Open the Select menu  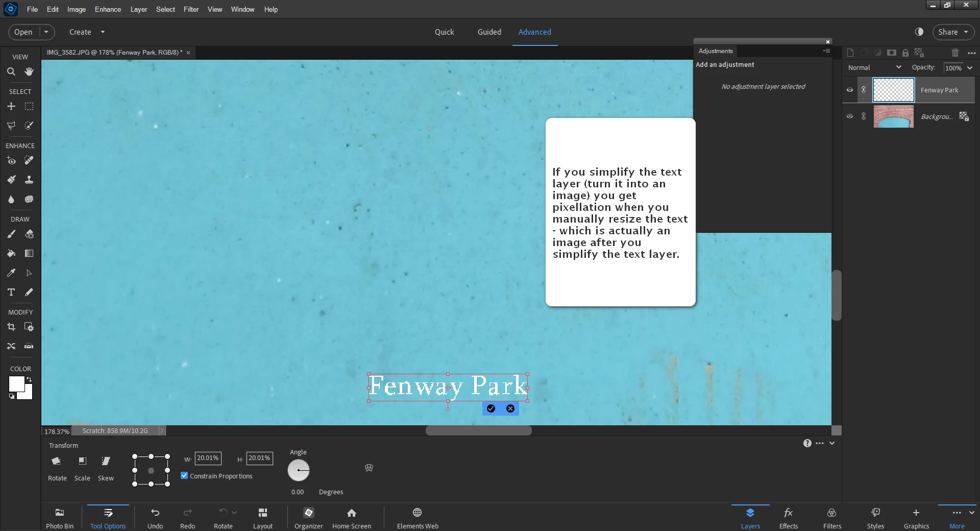coord(165,9)
